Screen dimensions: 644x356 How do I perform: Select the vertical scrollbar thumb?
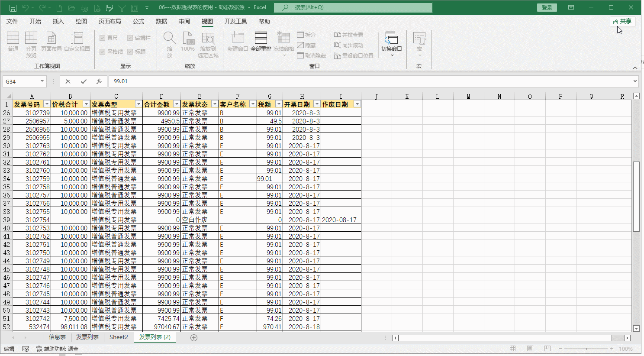(x=636, y=197)
